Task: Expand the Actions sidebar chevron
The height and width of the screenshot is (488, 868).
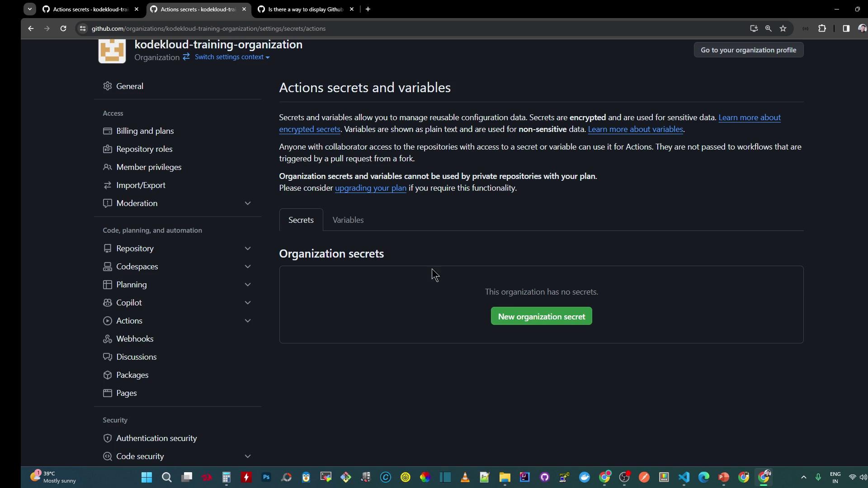Action: [x=247, y=321]
